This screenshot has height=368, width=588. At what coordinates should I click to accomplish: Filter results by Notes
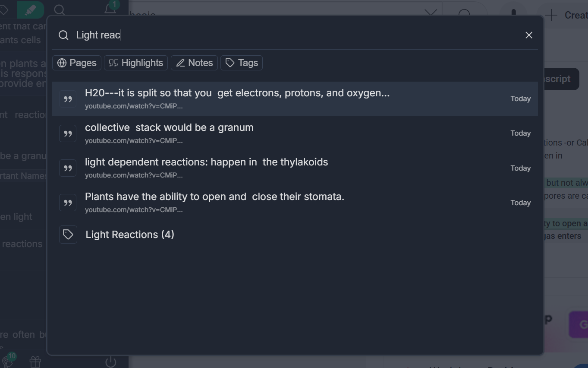click(x=194, y=63)
